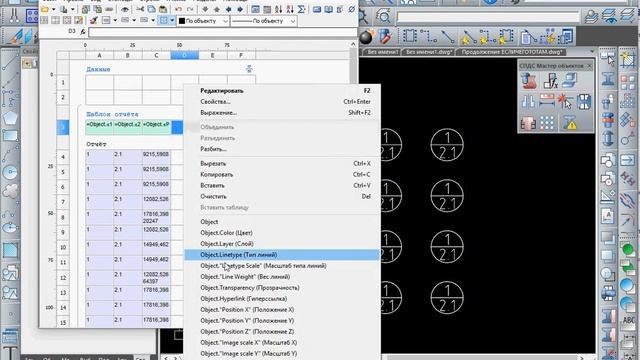Open the color dropdown showing По объекту with black swatch

tap(203, 21)
